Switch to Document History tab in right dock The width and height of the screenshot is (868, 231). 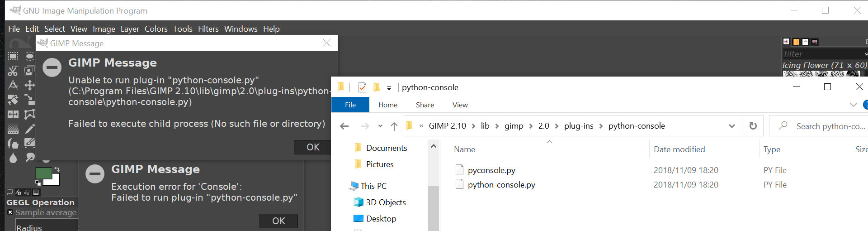click(815, 42)
